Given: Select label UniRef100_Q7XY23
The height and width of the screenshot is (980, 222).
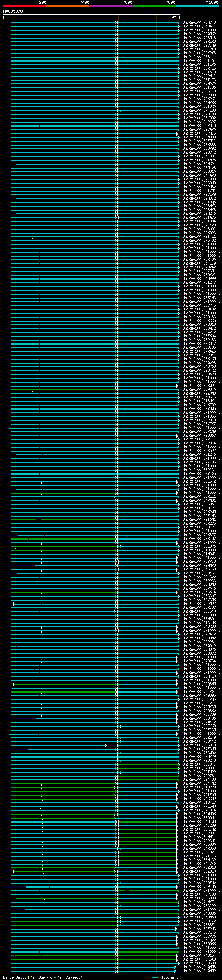Looking at the screenshot, I should [199, 225].
